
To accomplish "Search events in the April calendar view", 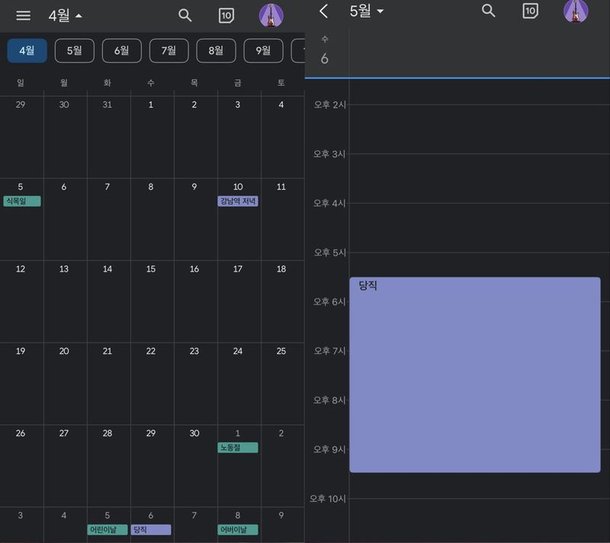I will point(185,16).
